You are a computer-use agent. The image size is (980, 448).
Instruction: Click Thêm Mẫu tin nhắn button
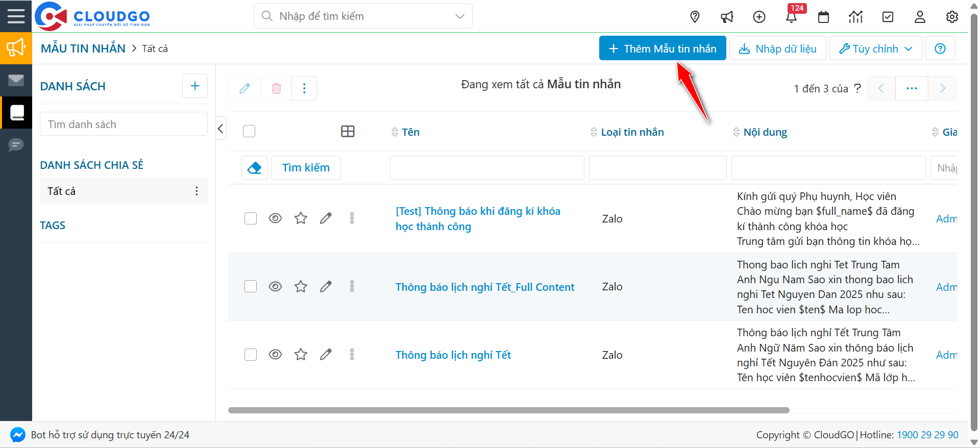(663, 48)
